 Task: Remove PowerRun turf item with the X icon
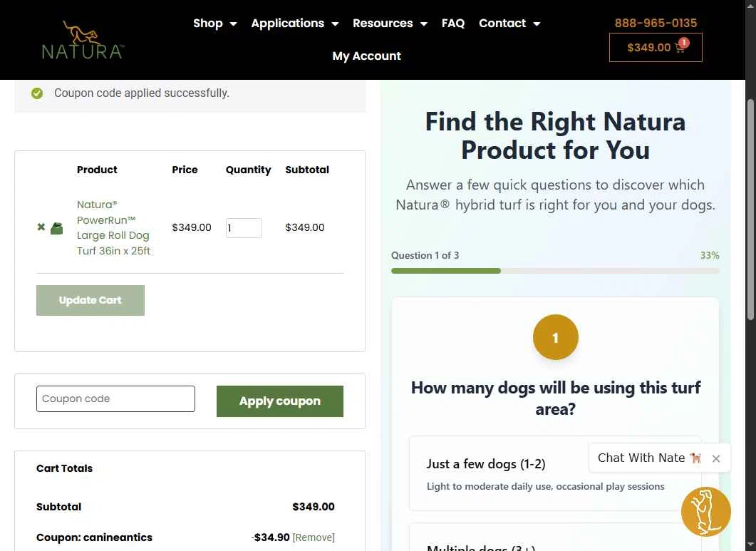click(41, 227)
